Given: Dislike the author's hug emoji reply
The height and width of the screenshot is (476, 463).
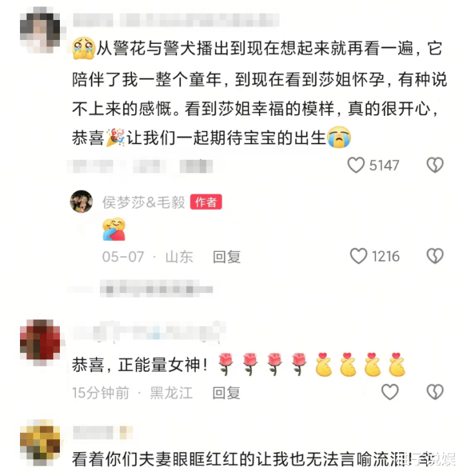Looking at the screenshot, I should (x=435, y=256).
